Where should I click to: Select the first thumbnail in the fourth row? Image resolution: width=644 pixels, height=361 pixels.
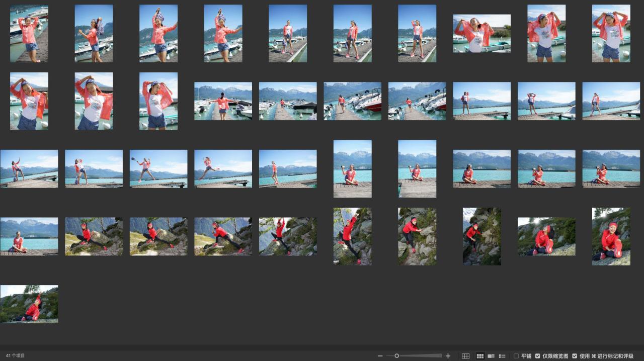[x=29, y=236]
